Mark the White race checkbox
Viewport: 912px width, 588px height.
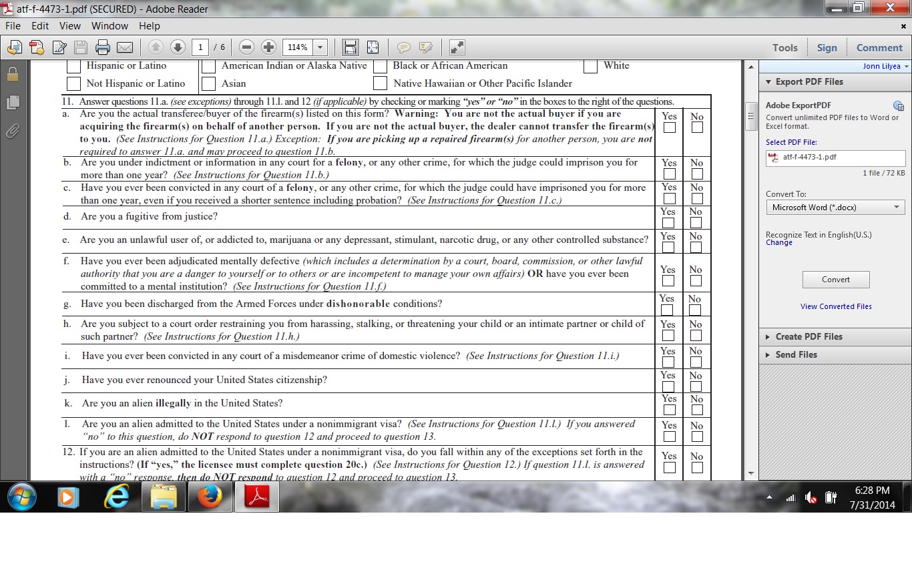tap(590, 66)
